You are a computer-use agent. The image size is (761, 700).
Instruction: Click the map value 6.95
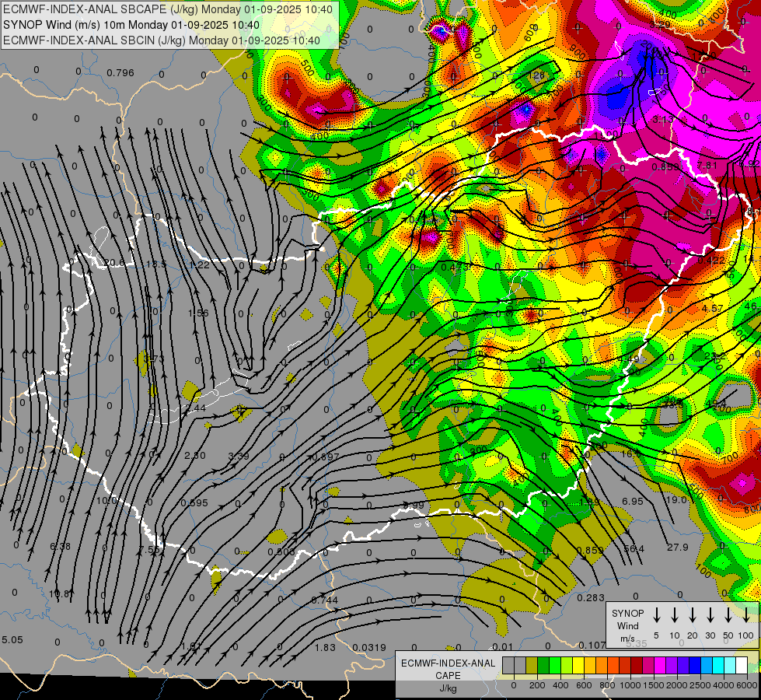[633, 502]
